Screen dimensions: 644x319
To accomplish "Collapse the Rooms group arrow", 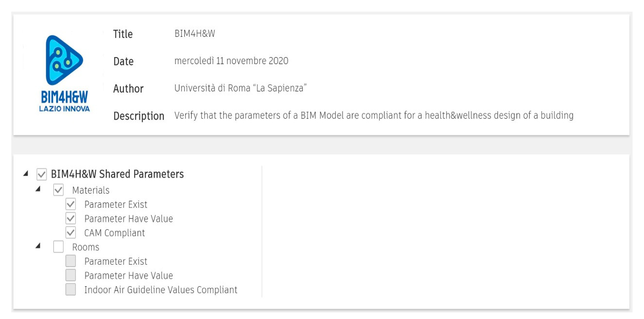I will [x=38, y=246].
